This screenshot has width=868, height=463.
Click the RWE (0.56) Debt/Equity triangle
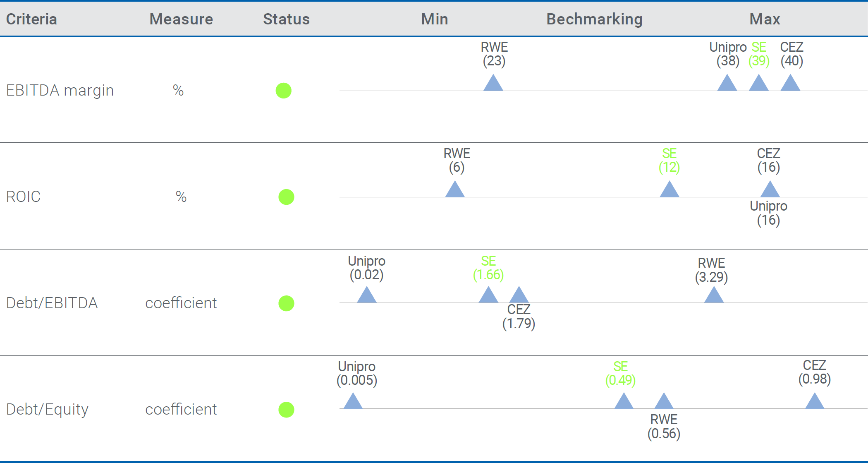point(664,402)
